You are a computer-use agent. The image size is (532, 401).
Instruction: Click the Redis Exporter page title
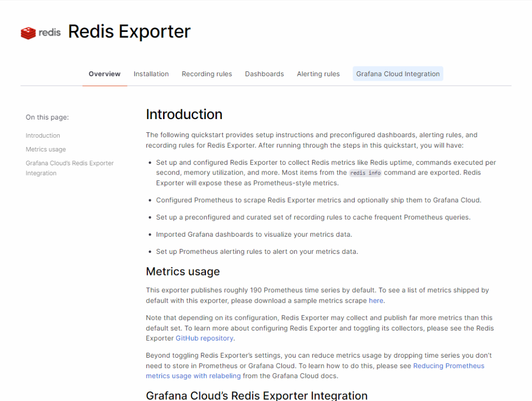(129, 31)
